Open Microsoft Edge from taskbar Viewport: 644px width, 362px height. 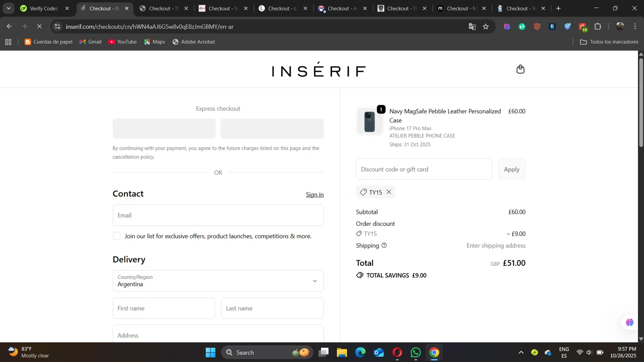(x=360, y=353)
